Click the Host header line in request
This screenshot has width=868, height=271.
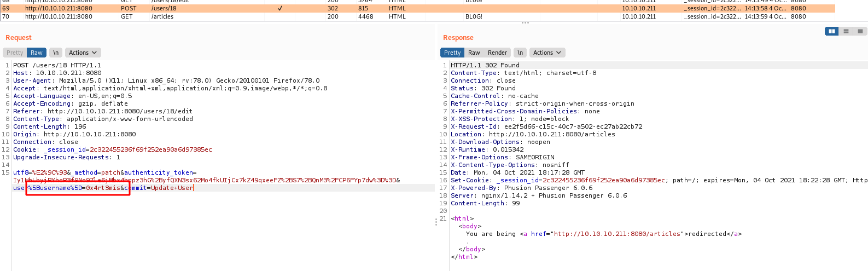[x=57, y=73]
